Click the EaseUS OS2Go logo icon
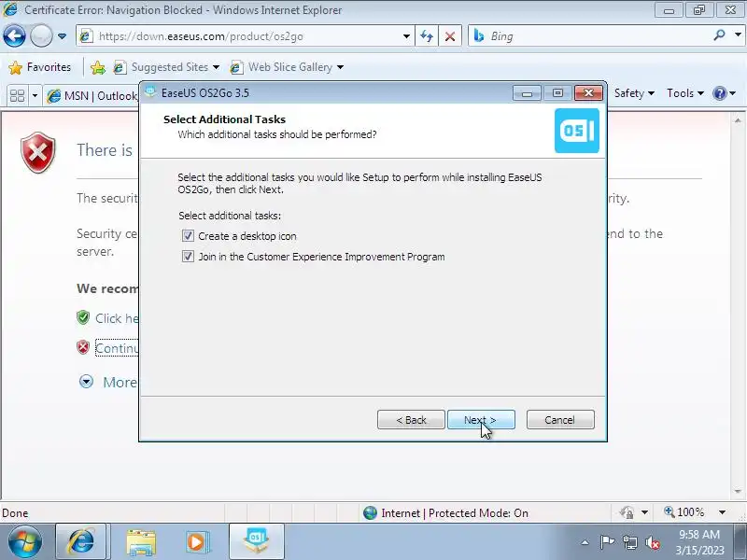 click(x=577, y=131)
